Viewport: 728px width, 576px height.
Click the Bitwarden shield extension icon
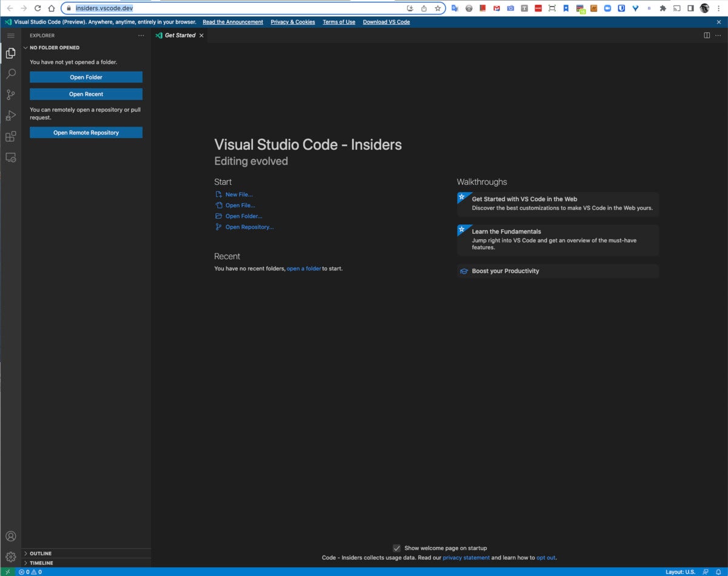coord(622,8)
